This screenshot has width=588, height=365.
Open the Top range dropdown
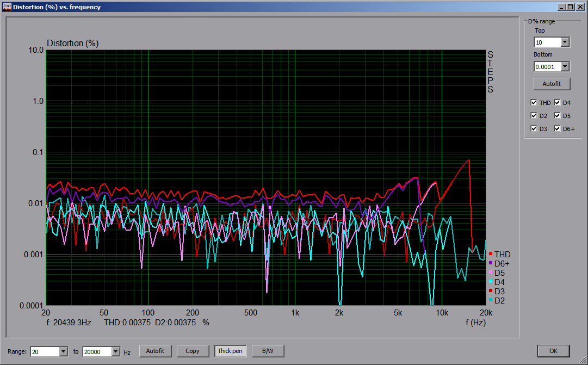click(565, 42)
